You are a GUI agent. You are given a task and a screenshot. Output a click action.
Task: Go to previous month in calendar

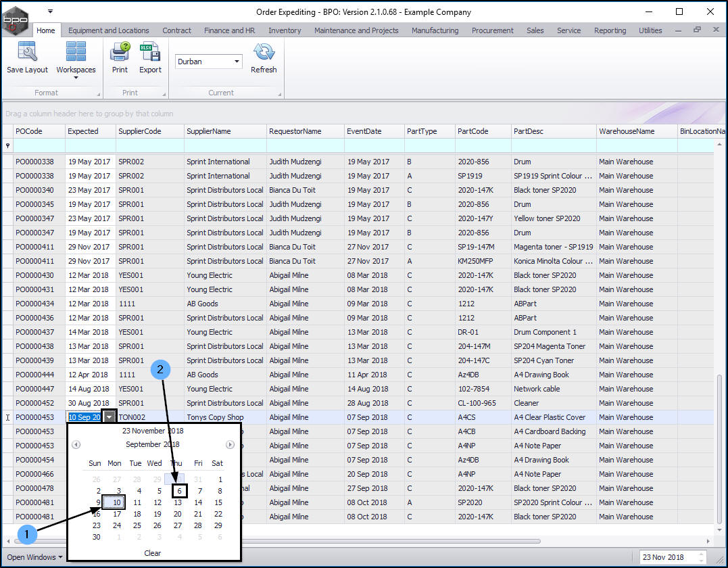[x=76, y=445]
